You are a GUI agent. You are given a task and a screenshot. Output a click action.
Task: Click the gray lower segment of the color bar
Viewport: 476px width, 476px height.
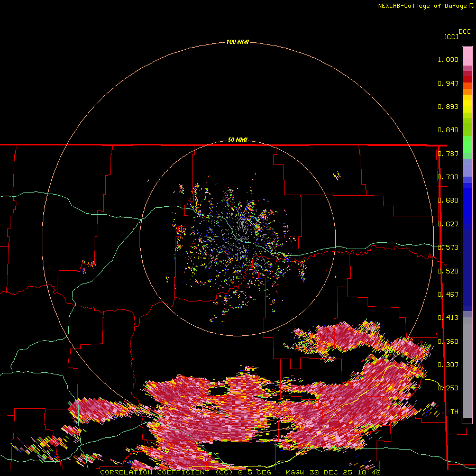467,368
